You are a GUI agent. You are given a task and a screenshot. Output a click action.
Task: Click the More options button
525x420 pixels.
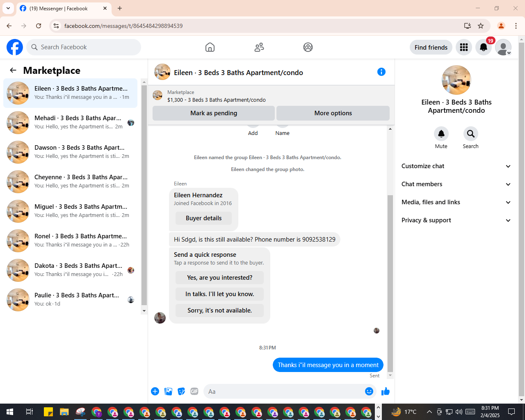pyautogui.click(x=333, y=113)
